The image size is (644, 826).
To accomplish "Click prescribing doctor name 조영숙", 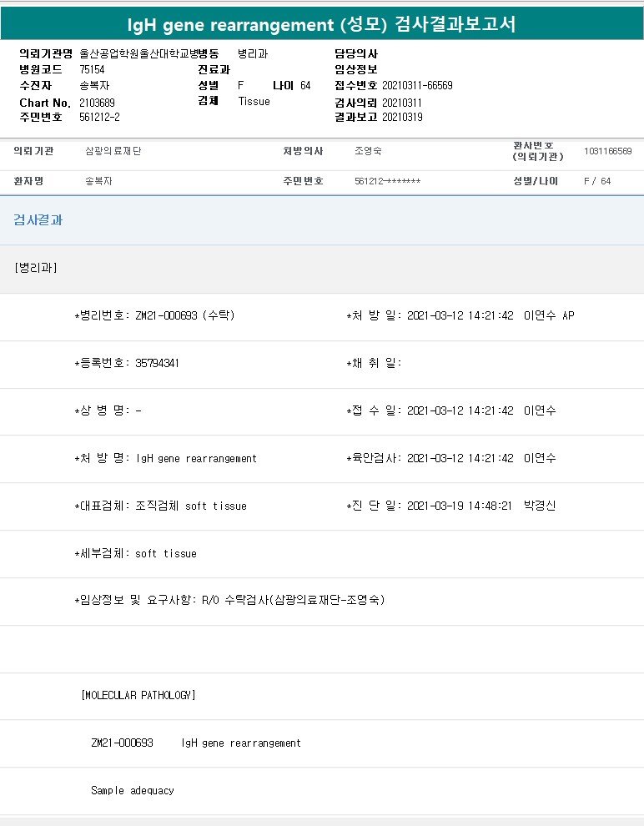I will tap(368, 151).
